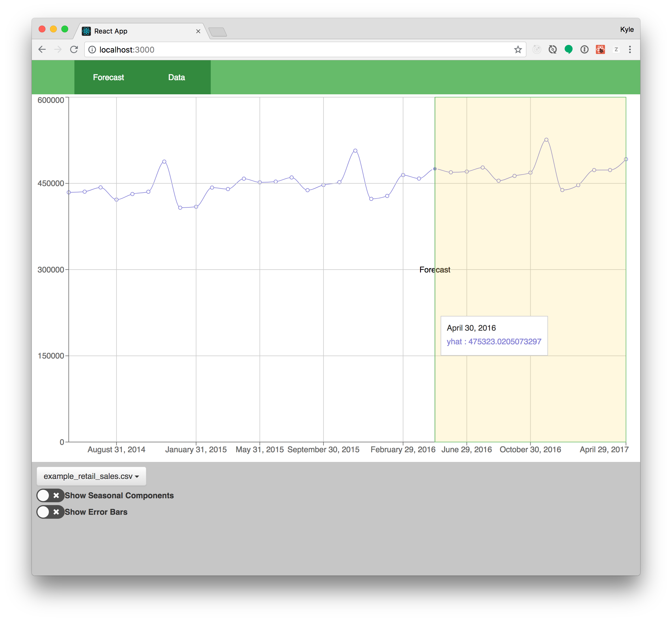Go back with the browser back arrow

click(x=42, y=49)
